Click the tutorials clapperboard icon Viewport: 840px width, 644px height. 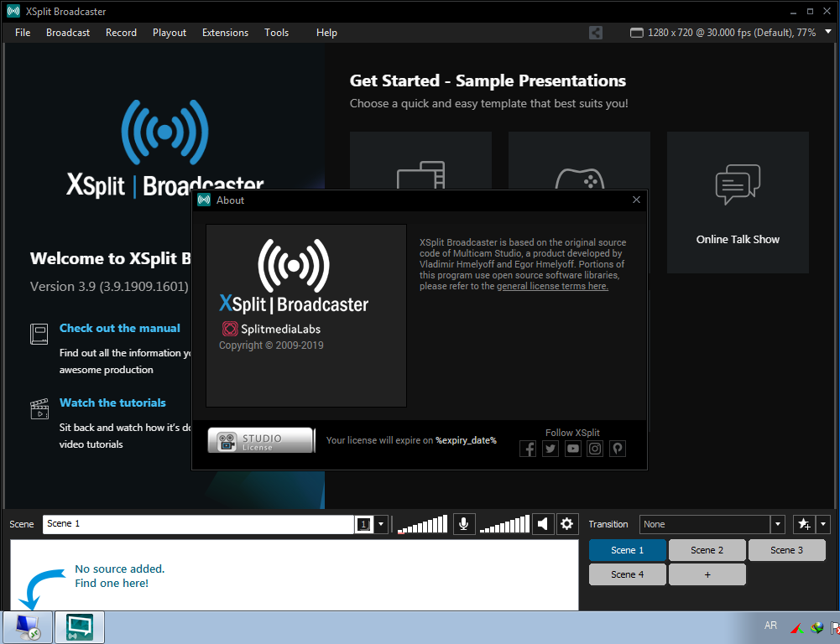point(39,408)
